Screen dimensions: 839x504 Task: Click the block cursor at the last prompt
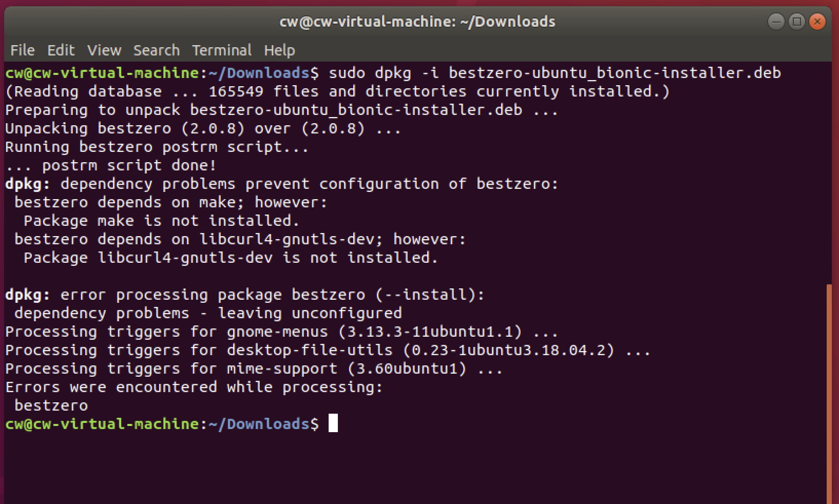click(333, 423)
